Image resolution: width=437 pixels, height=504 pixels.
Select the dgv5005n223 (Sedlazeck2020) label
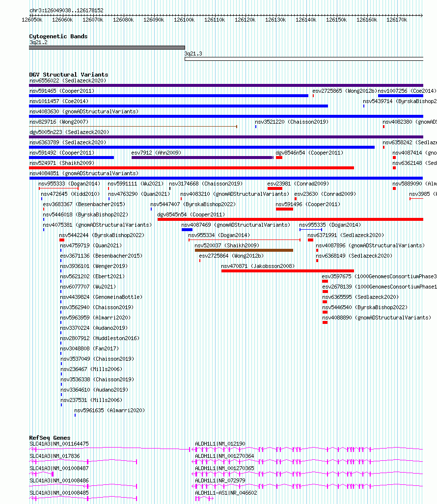point(69,132)
